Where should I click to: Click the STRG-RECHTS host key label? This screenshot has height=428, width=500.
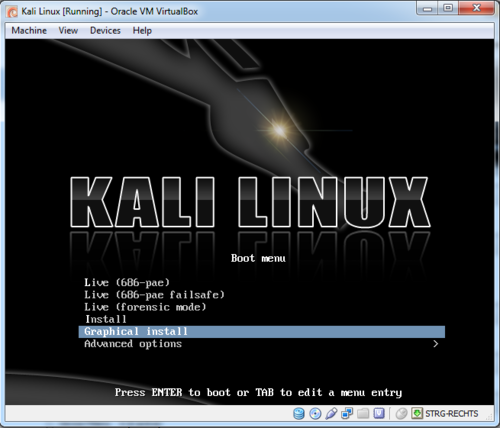pos(452,414)
